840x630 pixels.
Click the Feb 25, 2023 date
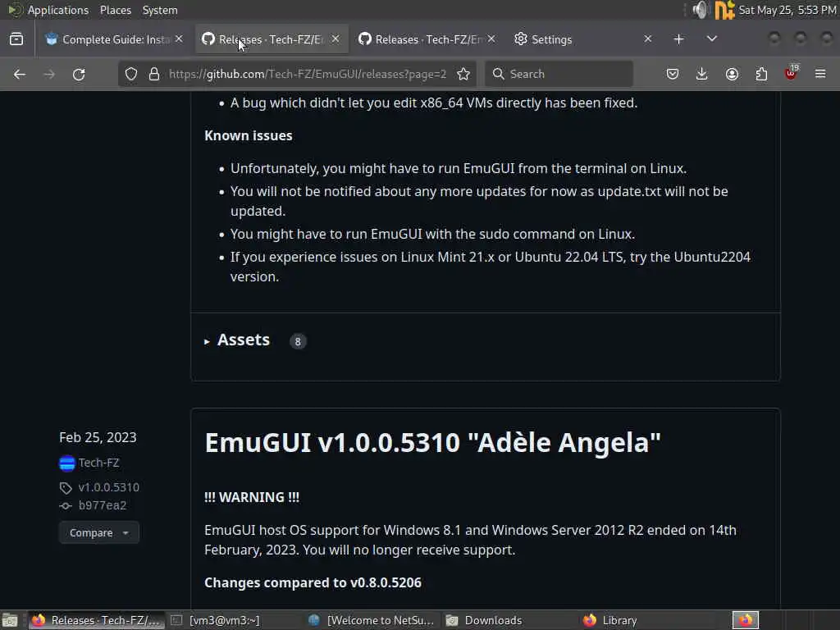click(x=98, y=437)
